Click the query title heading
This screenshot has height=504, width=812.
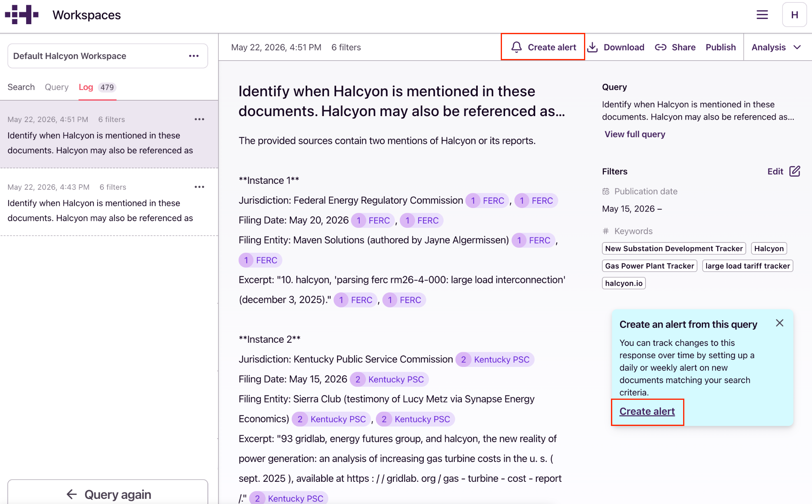[402, 101]
